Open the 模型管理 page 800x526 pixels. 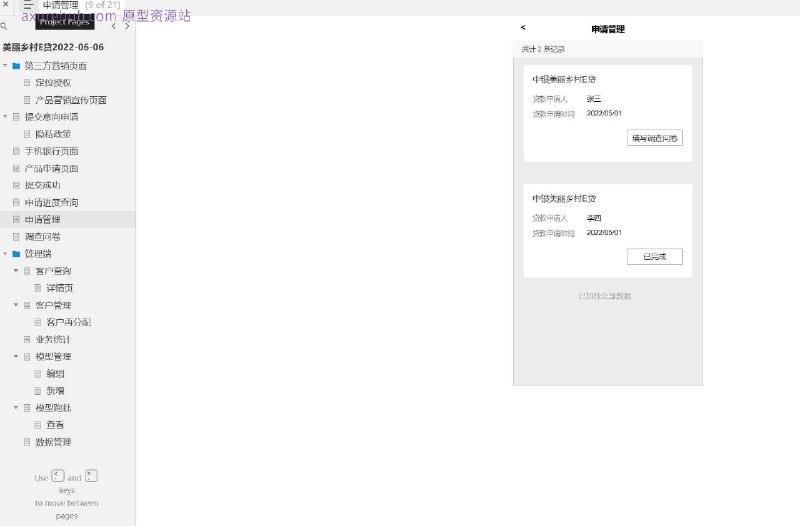54,357
